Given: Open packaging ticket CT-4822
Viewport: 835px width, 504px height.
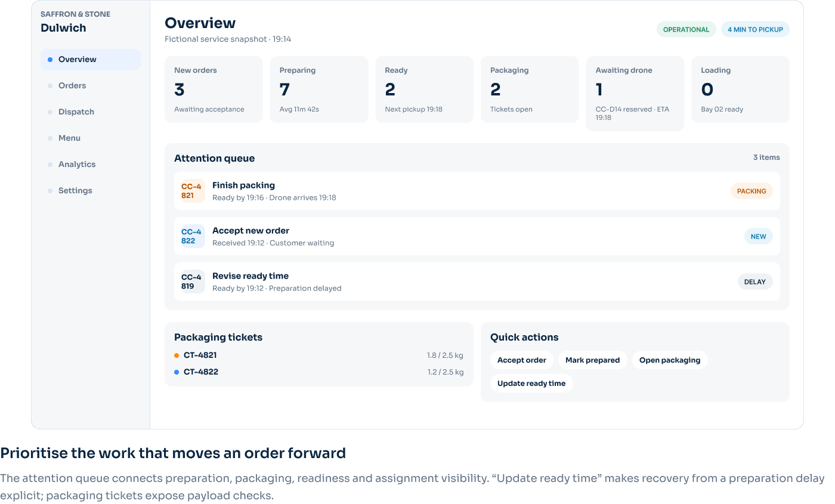Looking at the screenshot, I should [x=318, y=372].
